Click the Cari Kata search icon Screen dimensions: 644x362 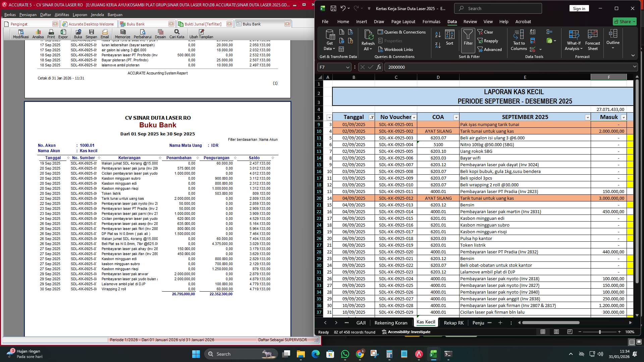point(176,33)
